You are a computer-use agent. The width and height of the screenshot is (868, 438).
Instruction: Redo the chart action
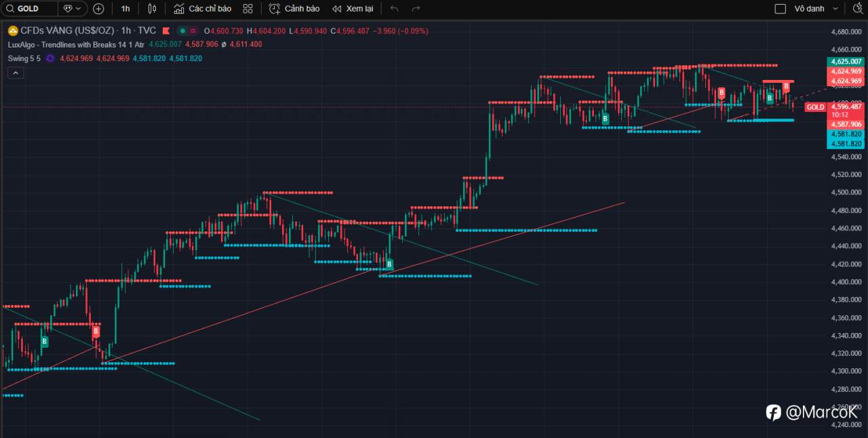tap(416, 9)
